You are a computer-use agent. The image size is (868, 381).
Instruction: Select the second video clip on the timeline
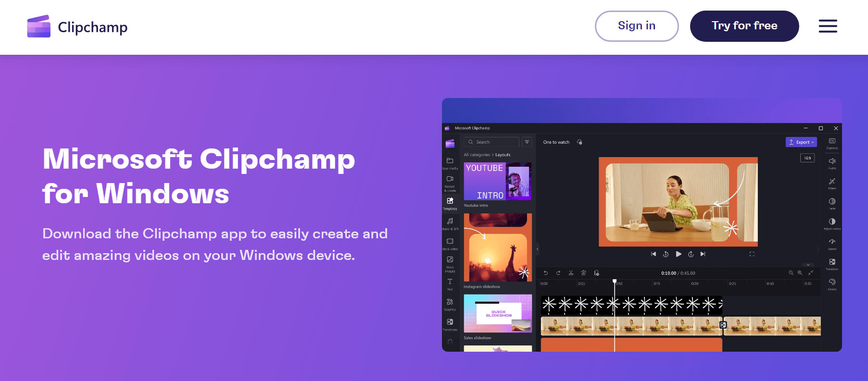pos(773,326)
